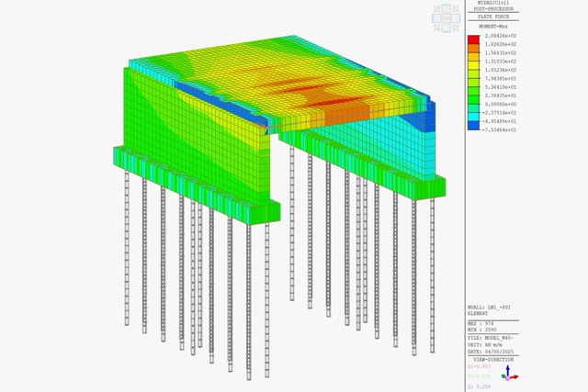Click the legend value 5.36410e+01
The image size is (588, 392).
coord(500,87)
